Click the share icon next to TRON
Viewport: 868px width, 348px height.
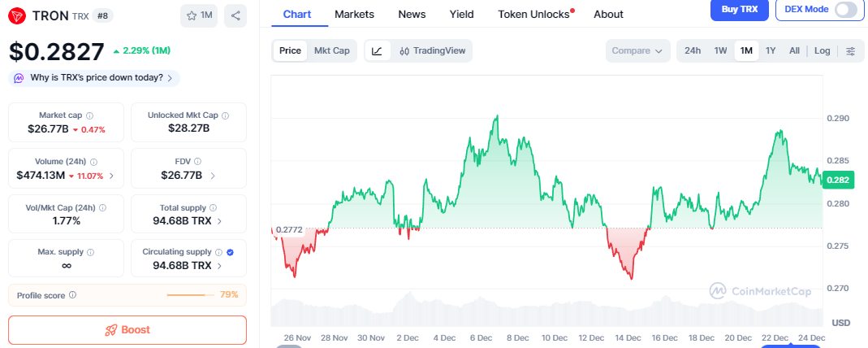[235, 15]
